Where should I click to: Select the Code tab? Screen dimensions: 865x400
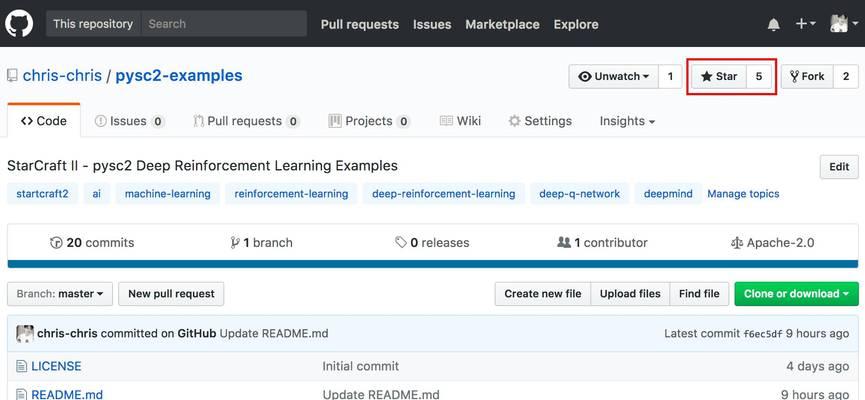click(44, 121)
